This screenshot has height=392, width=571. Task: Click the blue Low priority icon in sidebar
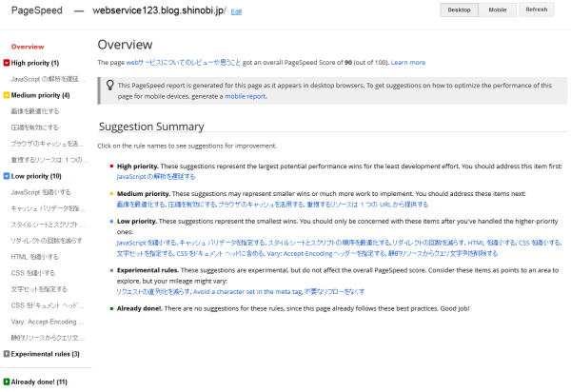click(7, 176)
